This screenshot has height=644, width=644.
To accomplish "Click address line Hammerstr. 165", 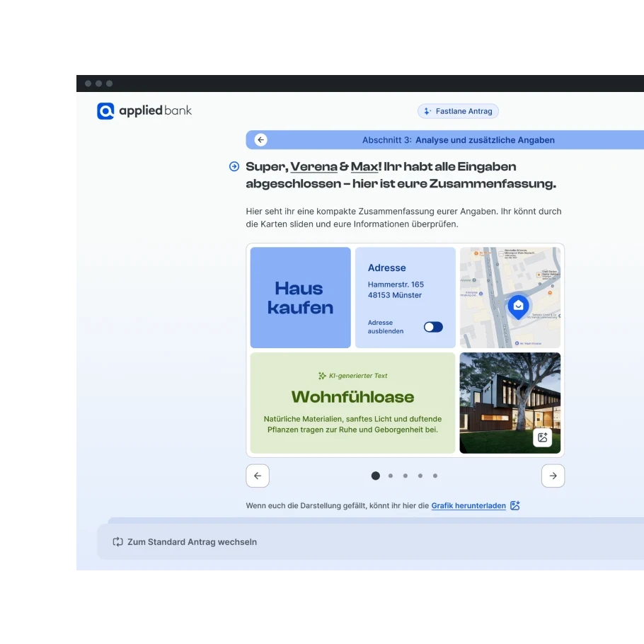I will tap(396, 284).
